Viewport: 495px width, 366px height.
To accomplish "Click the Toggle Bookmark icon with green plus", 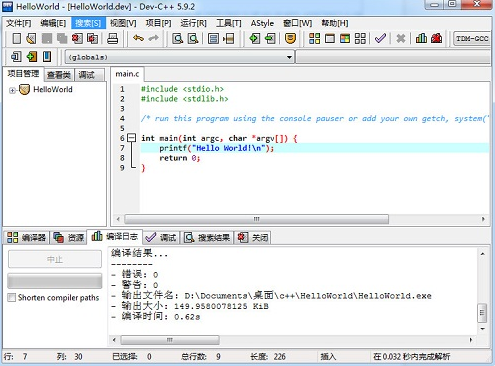I will (32, 57).
